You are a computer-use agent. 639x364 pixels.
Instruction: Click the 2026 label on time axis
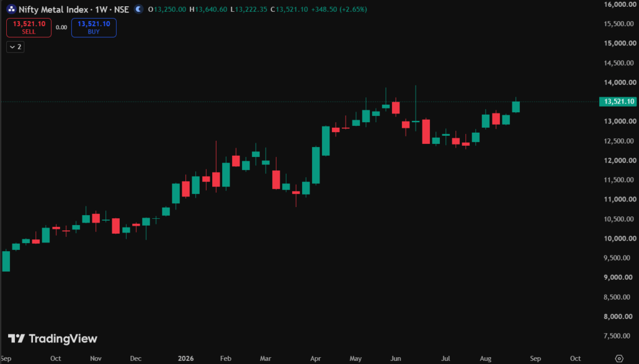click(x=186, y=358)
